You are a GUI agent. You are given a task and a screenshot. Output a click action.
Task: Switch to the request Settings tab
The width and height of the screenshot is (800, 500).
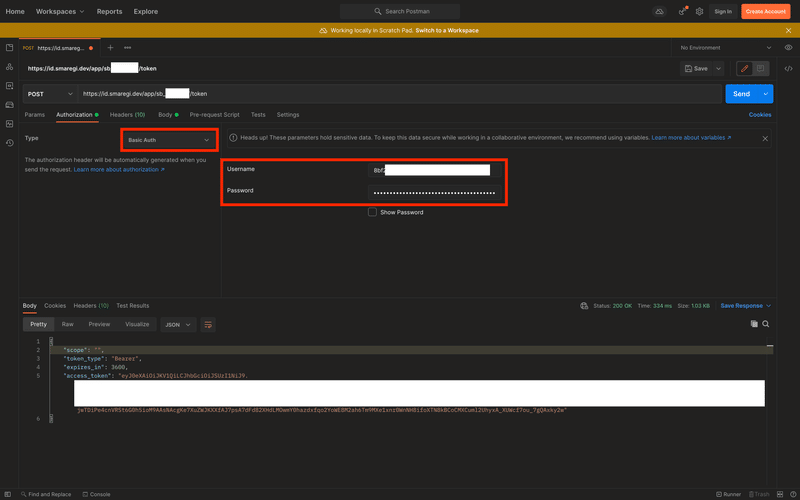click(288, 115)
